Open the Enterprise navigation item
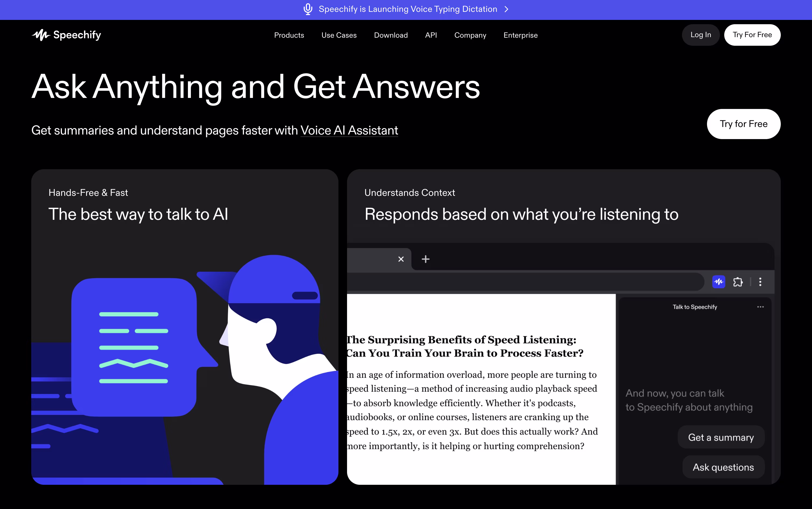 coord(520,35)
